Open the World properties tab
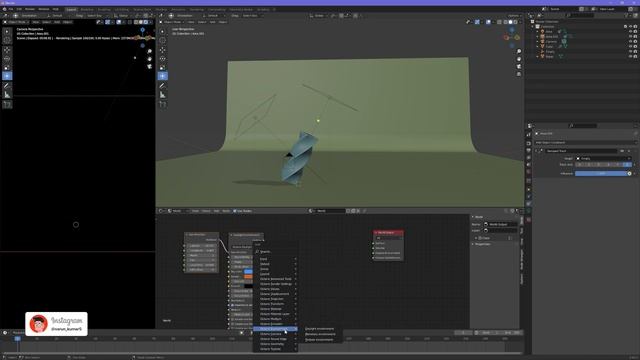The width and height of the screenshot is (640, 360). (529, 172)
